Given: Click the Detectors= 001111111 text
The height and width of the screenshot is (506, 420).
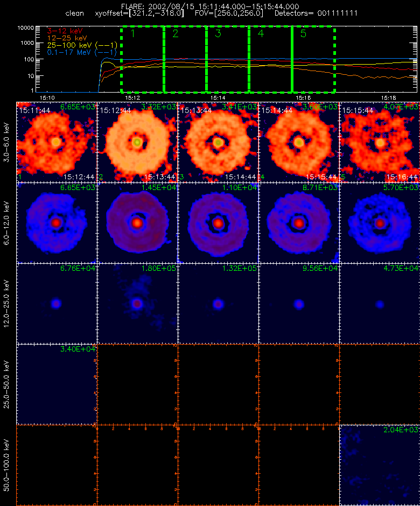Looking at the screenshot, I should coord(316,13).
